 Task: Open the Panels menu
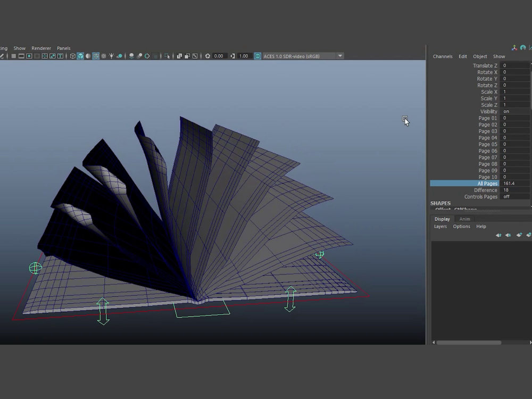pos(64,48)
